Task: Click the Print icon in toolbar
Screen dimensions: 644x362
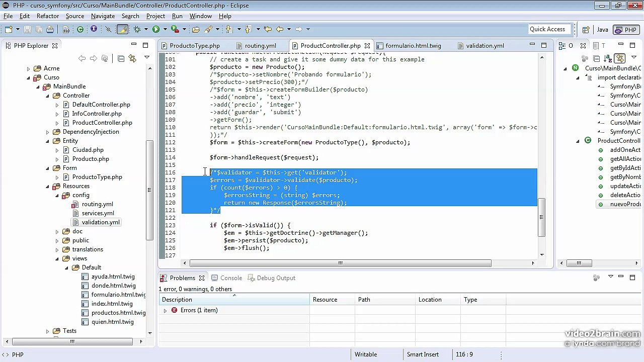Action: coord(50,29)
